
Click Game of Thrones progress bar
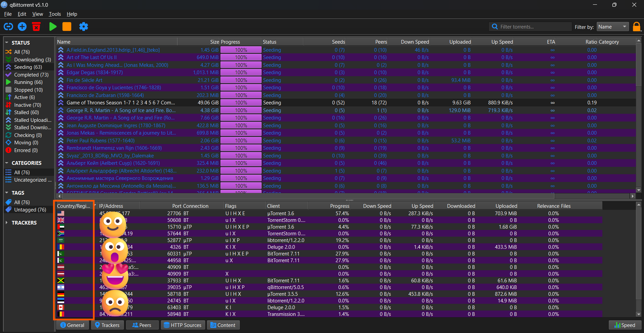pos(241,103)
